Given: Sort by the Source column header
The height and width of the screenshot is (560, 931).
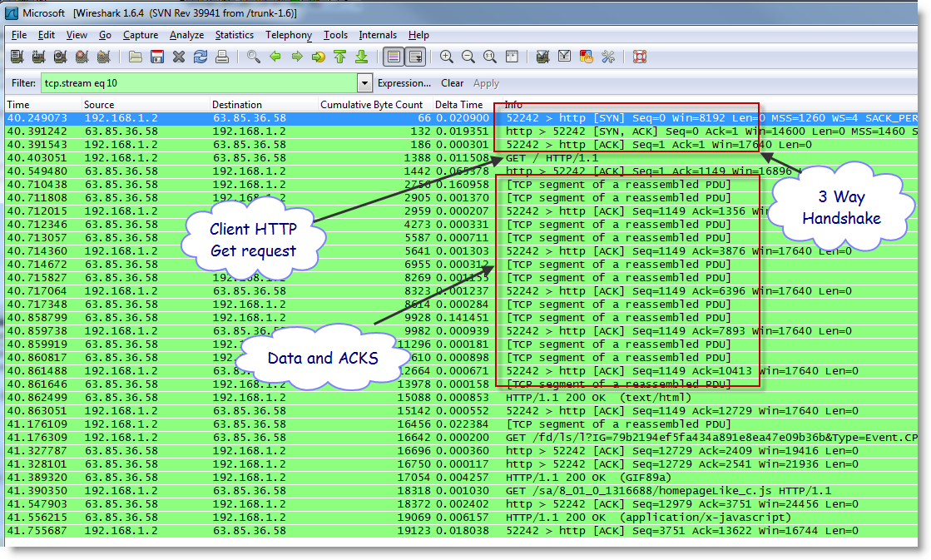Looking at the screenshot, I should [146, 105].
